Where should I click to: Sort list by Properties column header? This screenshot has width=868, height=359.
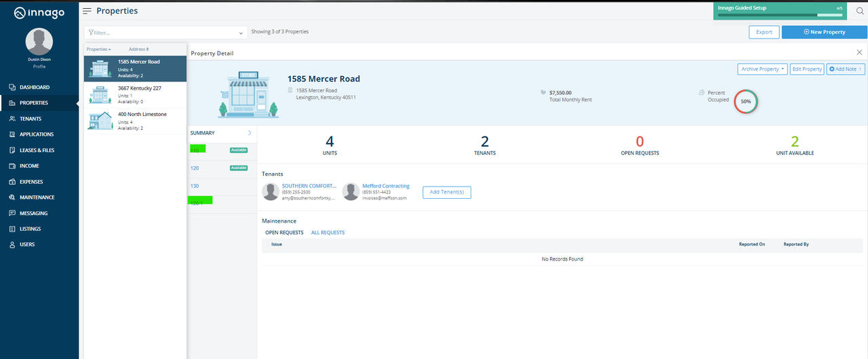[98, 50]
